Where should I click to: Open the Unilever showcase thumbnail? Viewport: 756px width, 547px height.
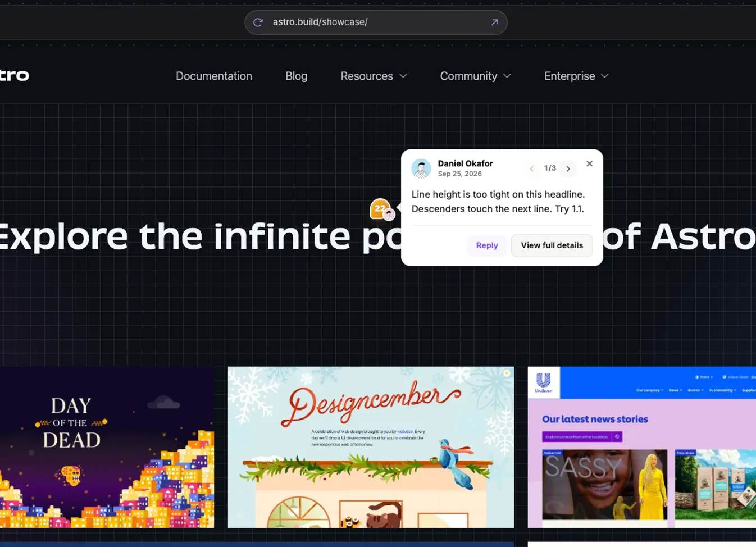642,447
